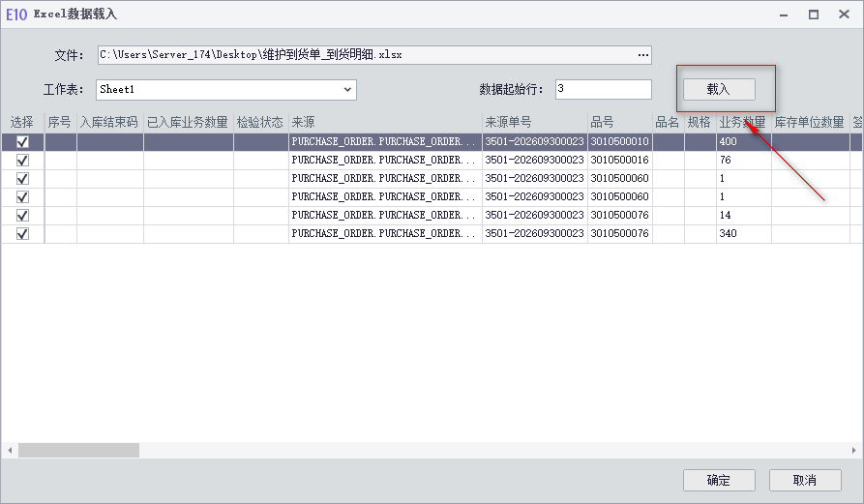The height and width of the screenshot is (504, 864).
Task: Click the 来源 column header
Action: click(385, 122)
